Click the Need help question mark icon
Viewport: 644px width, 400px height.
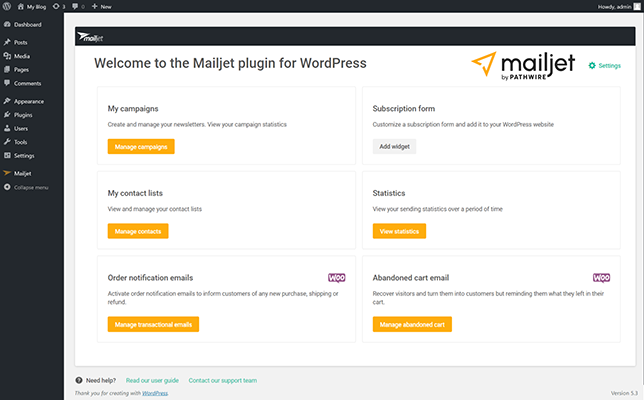tap(79, 380)
